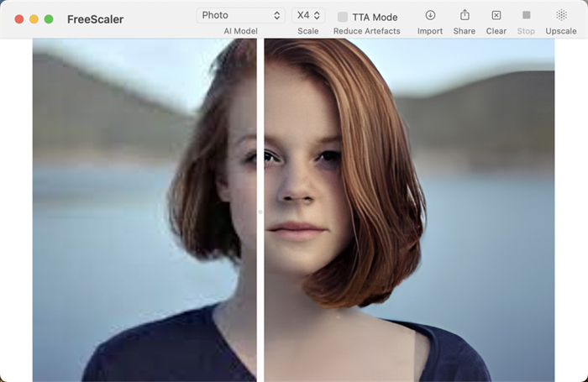Image resolution: width=588 pixels, height=382 pixels.
Task: Click the Stop square icon
Action: 526,15
